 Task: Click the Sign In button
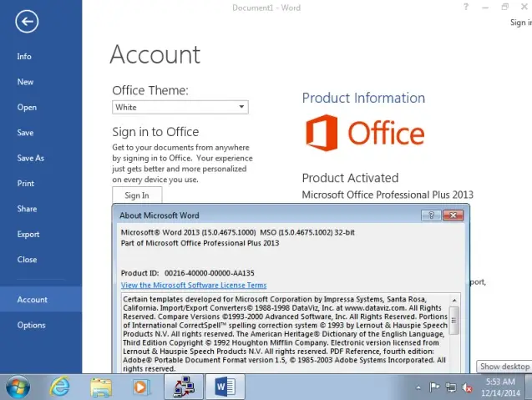click(x=137, y=195)
